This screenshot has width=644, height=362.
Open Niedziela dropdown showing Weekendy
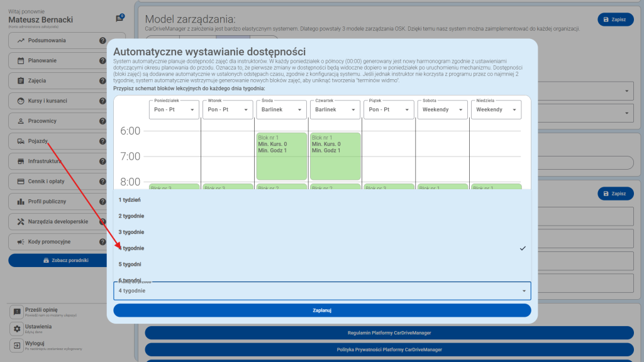click(x=496, y=109)
